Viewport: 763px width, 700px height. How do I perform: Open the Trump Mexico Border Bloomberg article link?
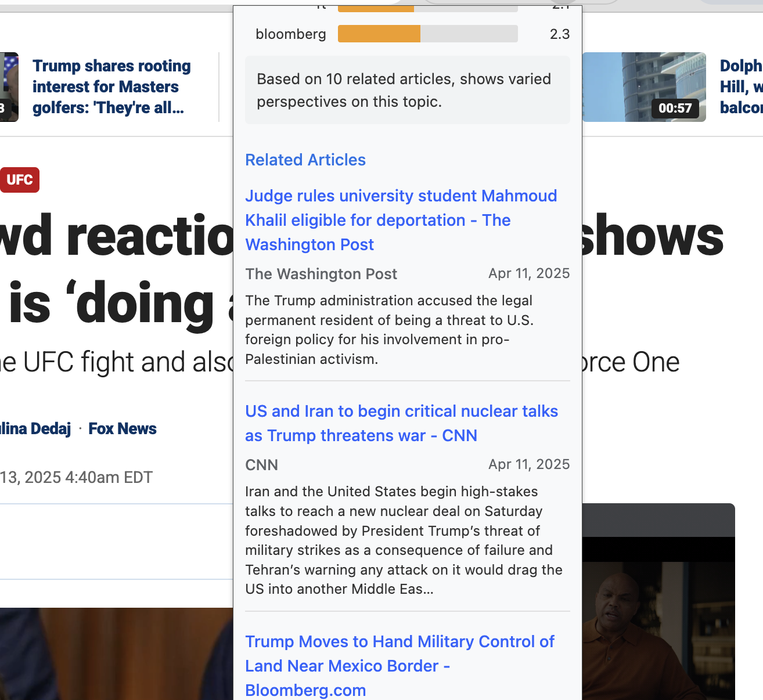pos(400,666)
